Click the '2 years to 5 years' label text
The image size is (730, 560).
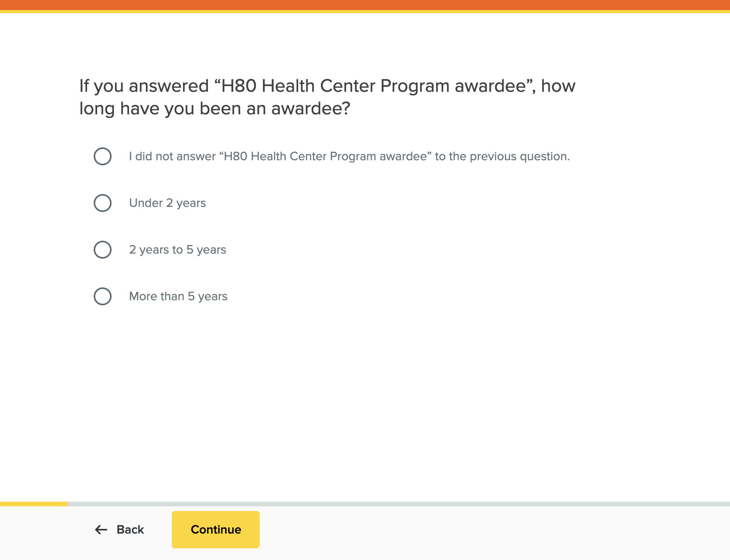pyautogui.click(x=177, y=250)
